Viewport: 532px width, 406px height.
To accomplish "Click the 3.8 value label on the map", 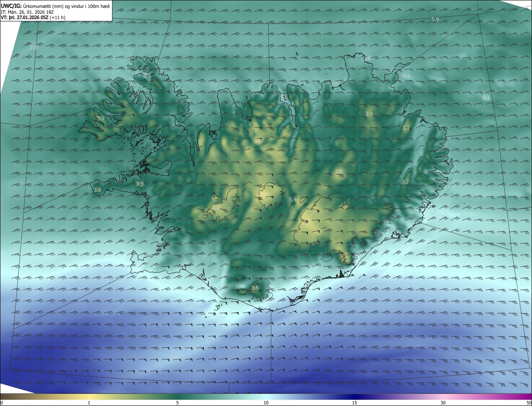I will [x=97, y=190].
